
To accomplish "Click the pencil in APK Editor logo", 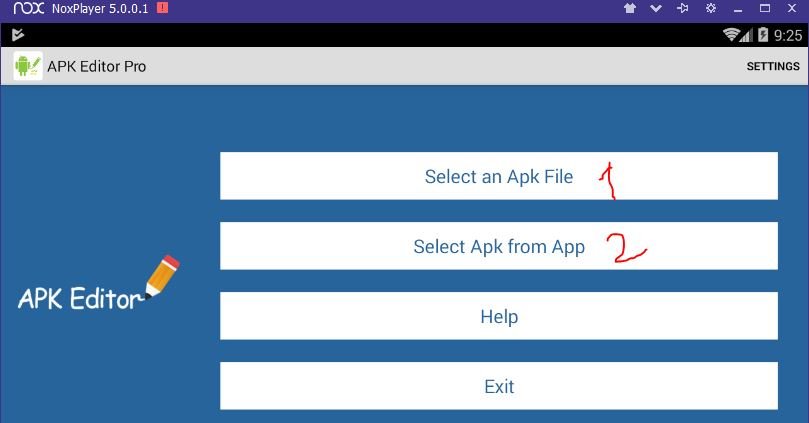I will (162, 276).
